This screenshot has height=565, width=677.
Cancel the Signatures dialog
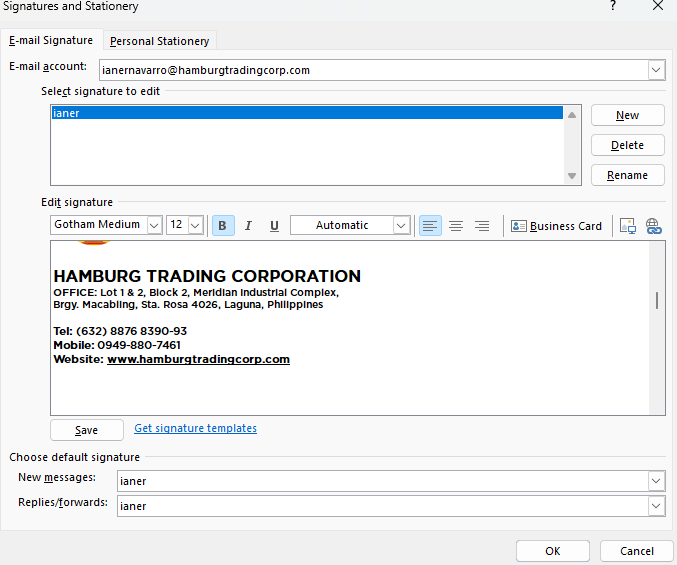(637, 551)
